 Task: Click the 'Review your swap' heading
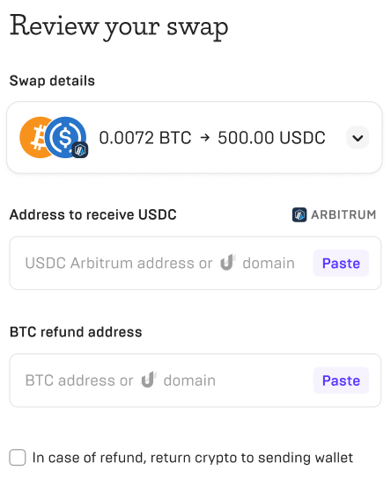tap(119, 27)
